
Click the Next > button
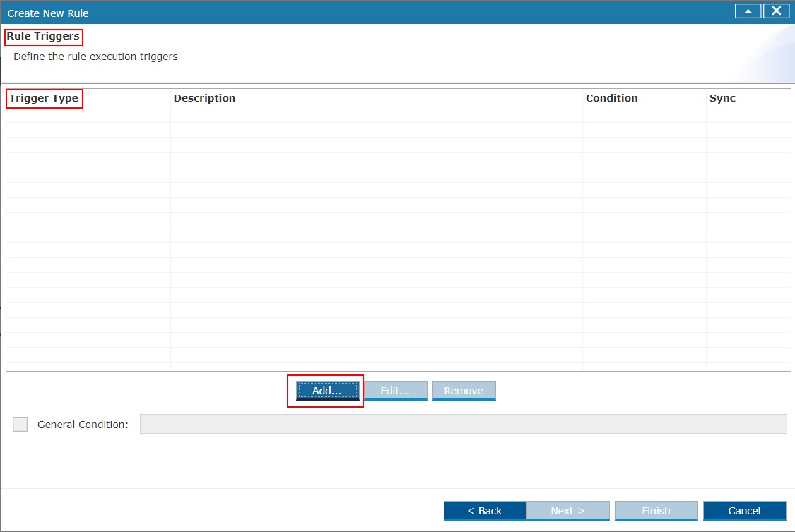(568, 511)
